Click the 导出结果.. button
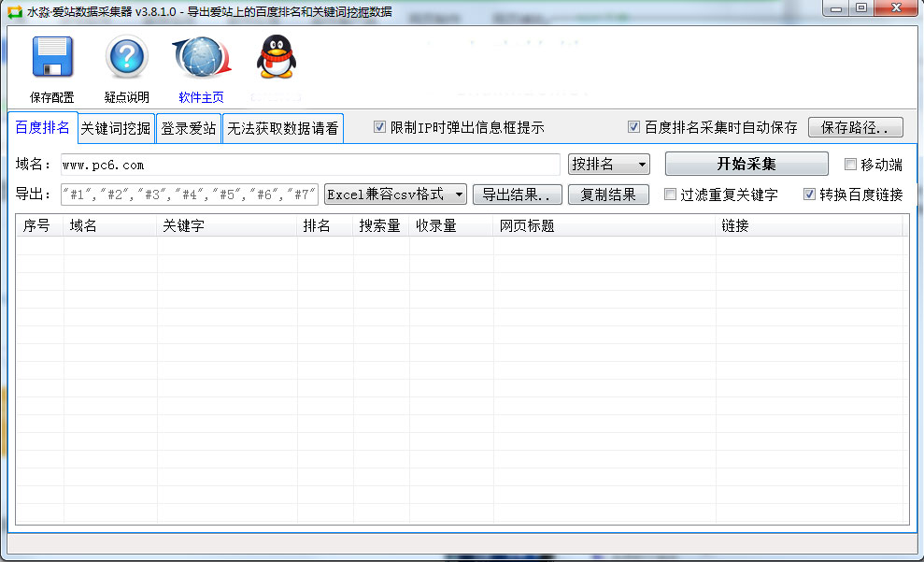Viewport: 924px width, 562px height. [x=517, y=195]
